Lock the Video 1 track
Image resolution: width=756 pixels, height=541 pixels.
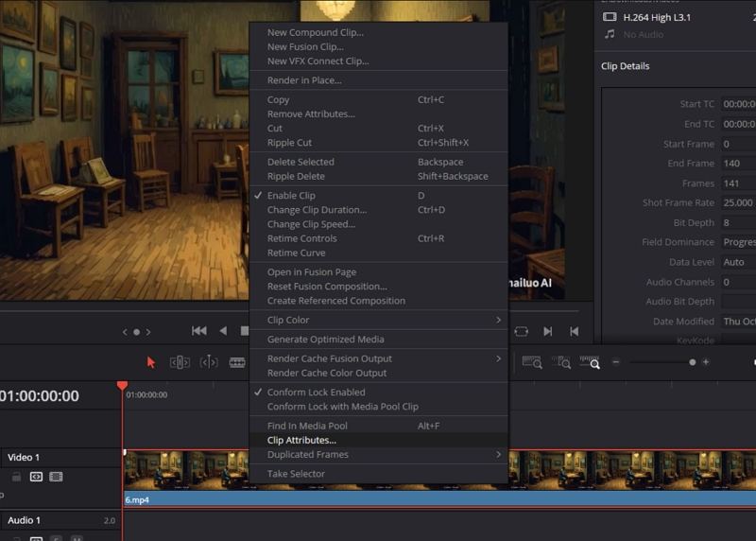tap(16, 477)
